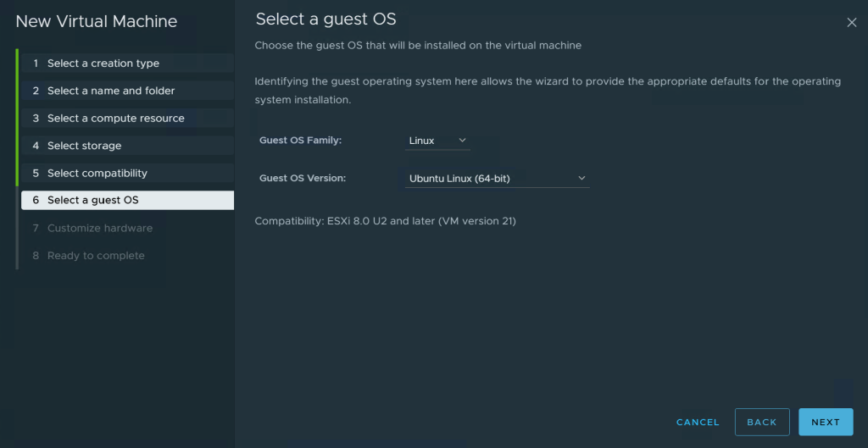
Task: Open the Guest OS Version dropdown
Action: tap(497, 179)
